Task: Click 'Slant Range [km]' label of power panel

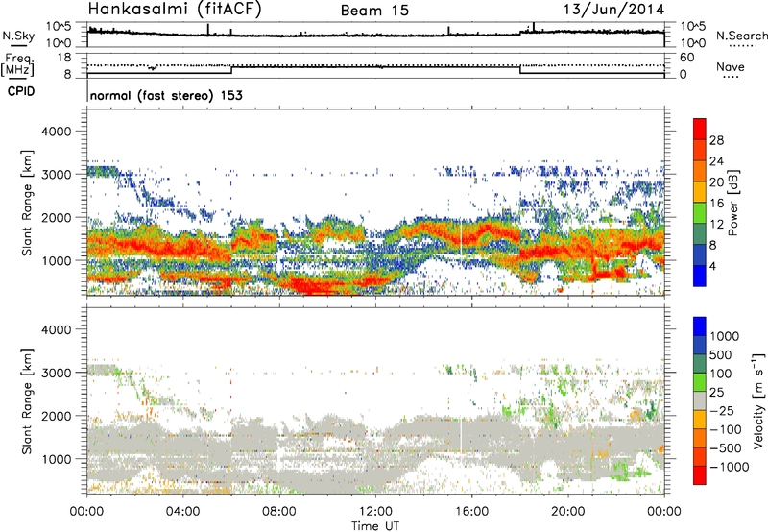Action: (x=27, y=203)
